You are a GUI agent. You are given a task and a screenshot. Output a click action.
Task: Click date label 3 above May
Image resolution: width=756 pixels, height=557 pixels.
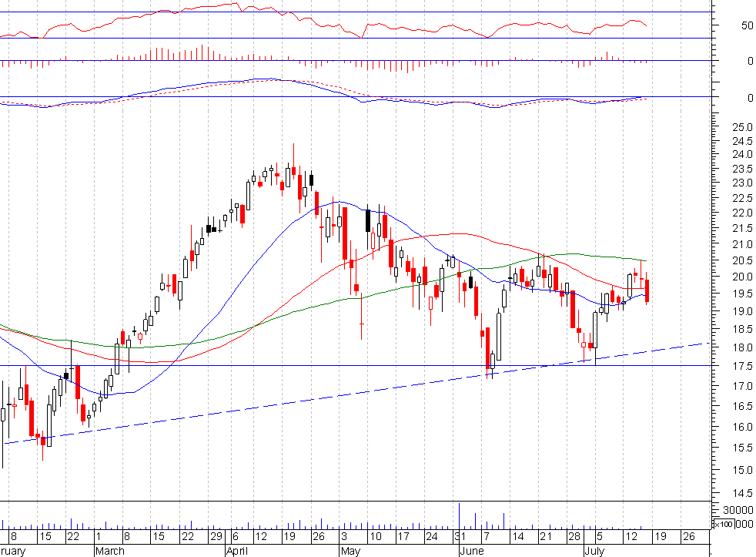click(x=344, y=537)
